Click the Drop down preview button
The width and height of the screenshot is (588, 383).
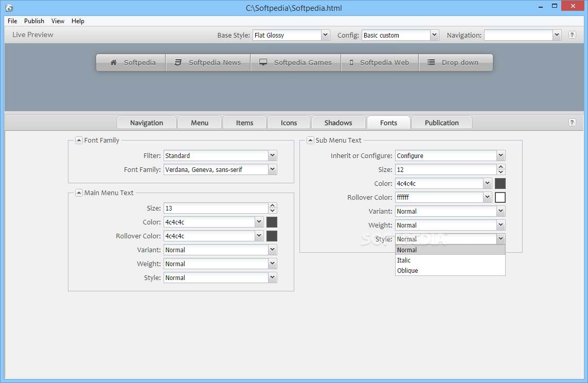(x=456, y=62)
